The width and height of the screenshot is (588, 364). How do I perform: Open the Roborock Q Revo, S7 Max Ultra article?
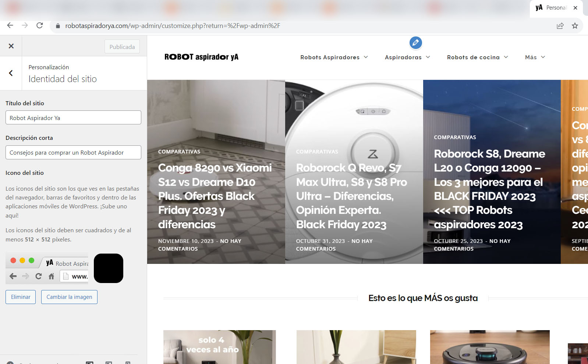point(351,196)
